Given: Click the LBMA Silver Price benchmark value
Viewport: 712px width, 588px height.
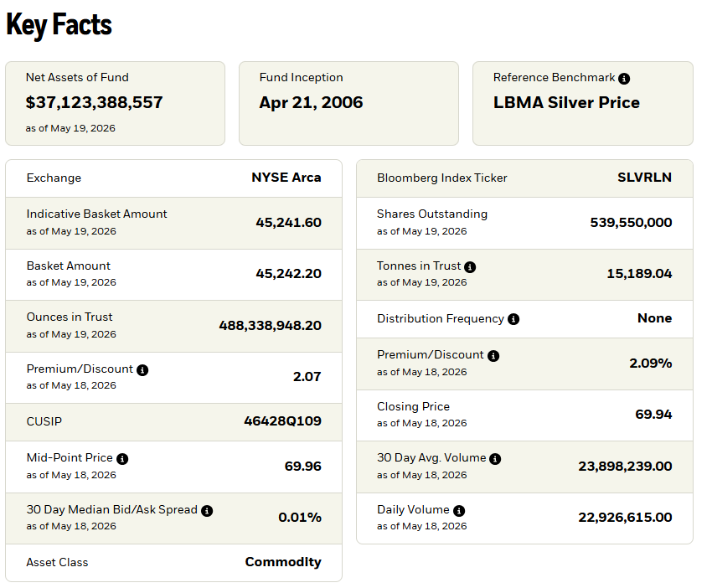Looking at the screenshot, I should [566, 103].
